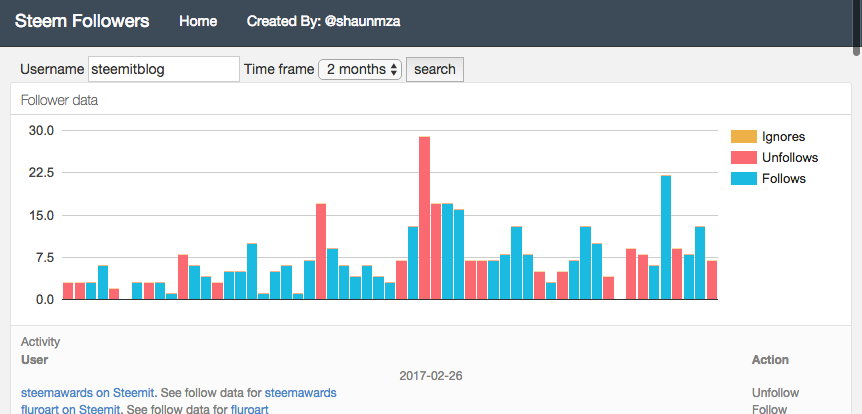Toggle Unfollows series via legend label
This screenshot has width=862, height=414.
(x=790, y=158)
